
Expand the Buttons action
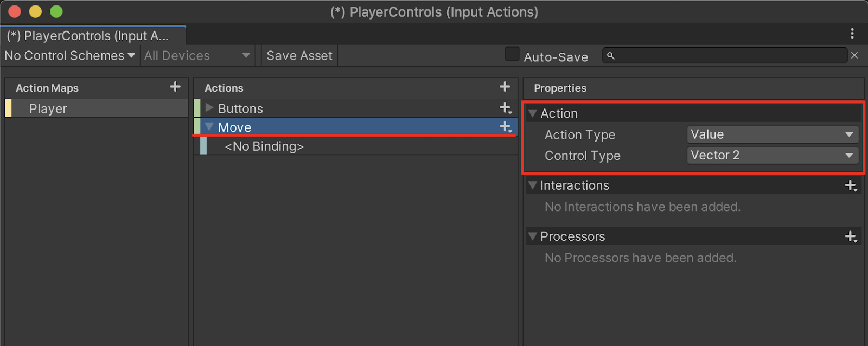pyautogui.click(x=209, y=108)
